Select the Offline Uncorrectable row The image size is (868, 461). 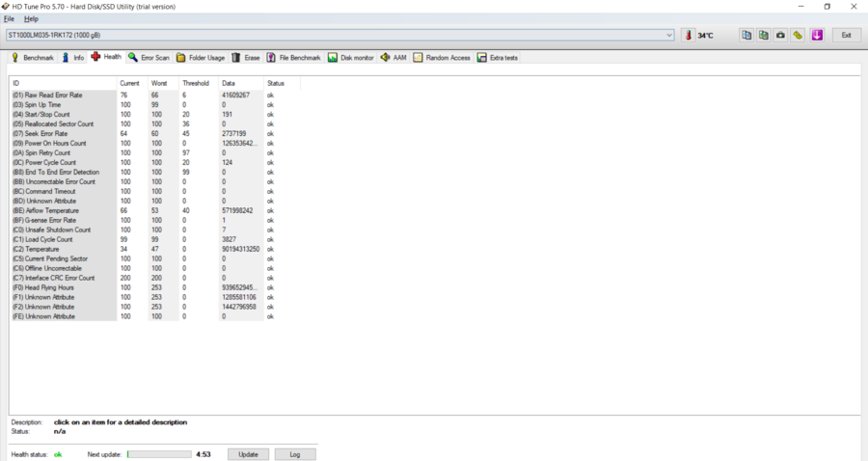pyautogui.click(x=155, y=268)
